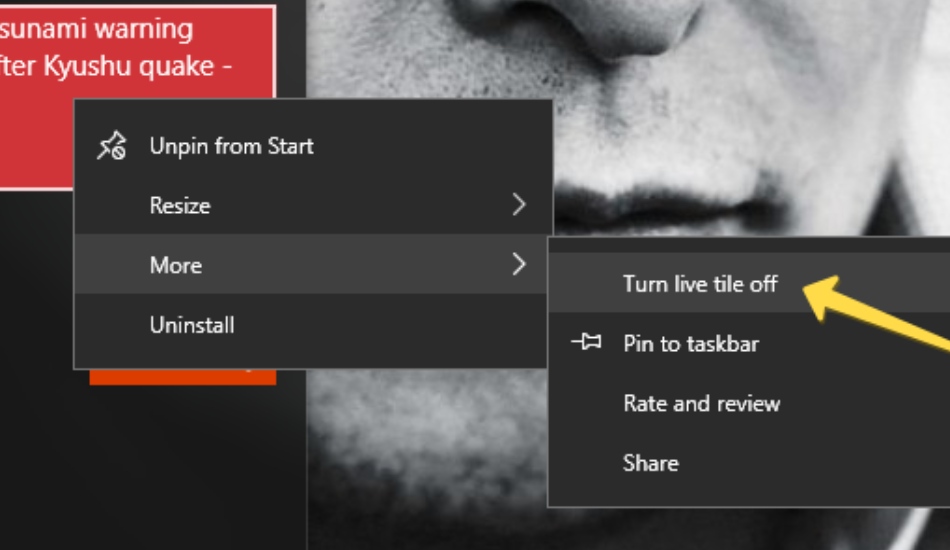This screenshot has width=950, height=550.
Task: Click the pushpin icon next to Pin to taskbar
Action: pos(586,342)
